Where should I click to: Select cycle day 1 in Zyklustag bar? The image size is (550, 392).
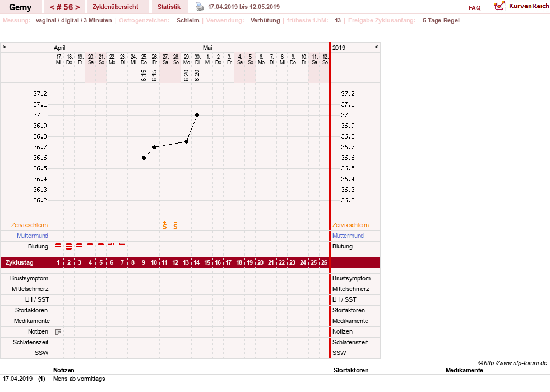(58, 262)
